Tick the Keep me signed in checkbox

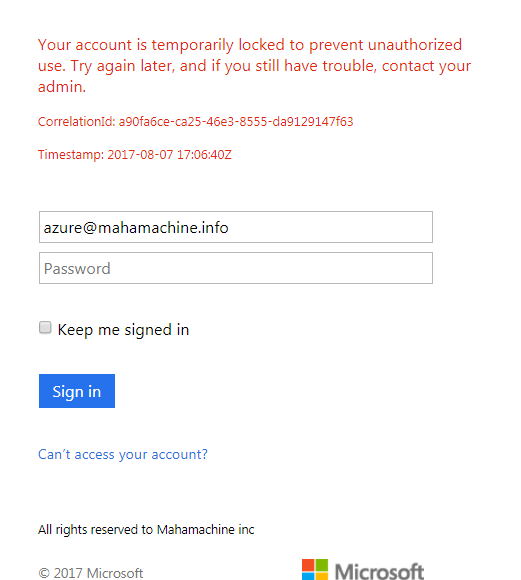pyautogui.click(x=45, y=327)
